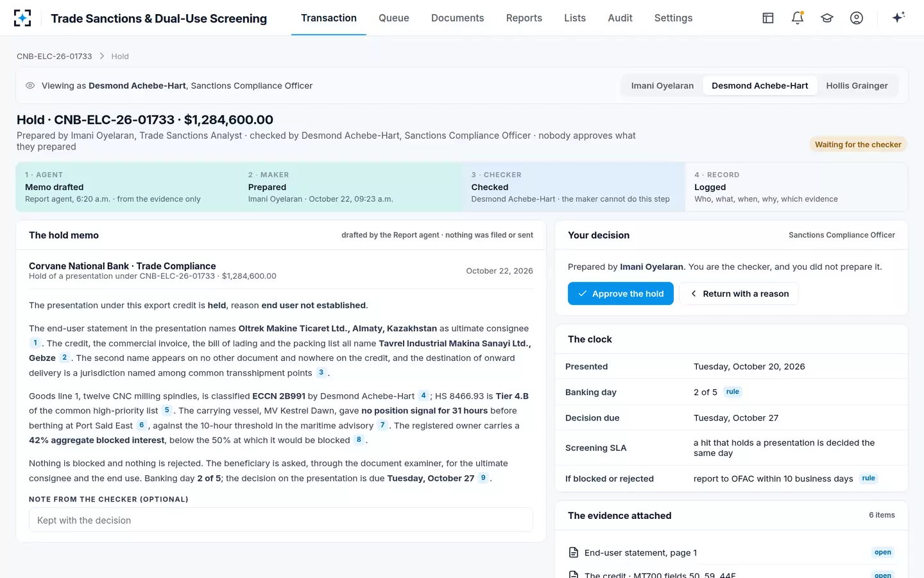Go to the Audit tab
Image resolution: width=924 pixels, height=578 pixels.
620,18
